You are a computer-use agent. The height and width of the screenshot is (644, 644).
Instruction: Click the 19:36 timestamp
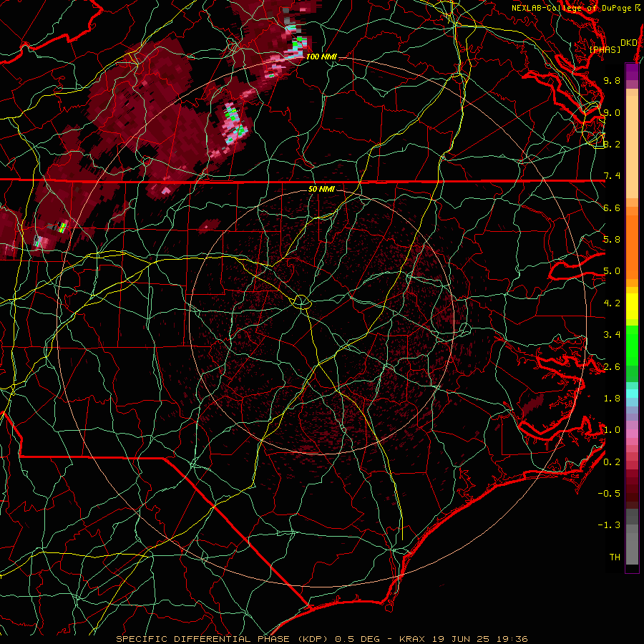[x=514, y=639]
